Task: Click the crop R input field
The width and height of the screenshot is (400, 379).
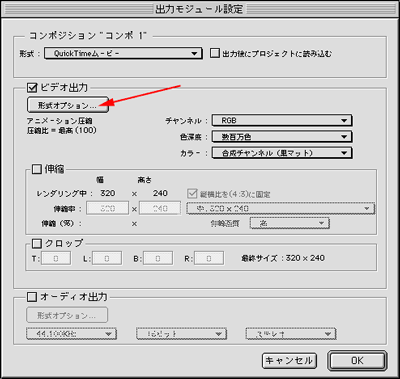Action: pyautogui.click(x=209, y=258)
